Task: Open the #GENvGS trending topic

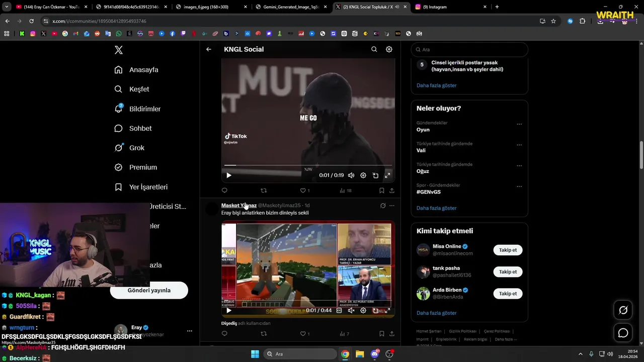Action: point(429,192)
